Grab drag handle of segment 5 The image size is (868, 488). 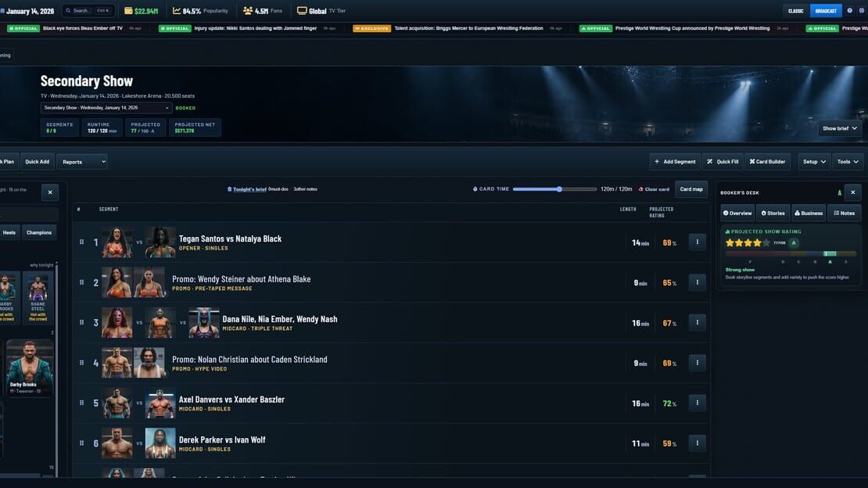pyautogui.click(x=82, y=403)
